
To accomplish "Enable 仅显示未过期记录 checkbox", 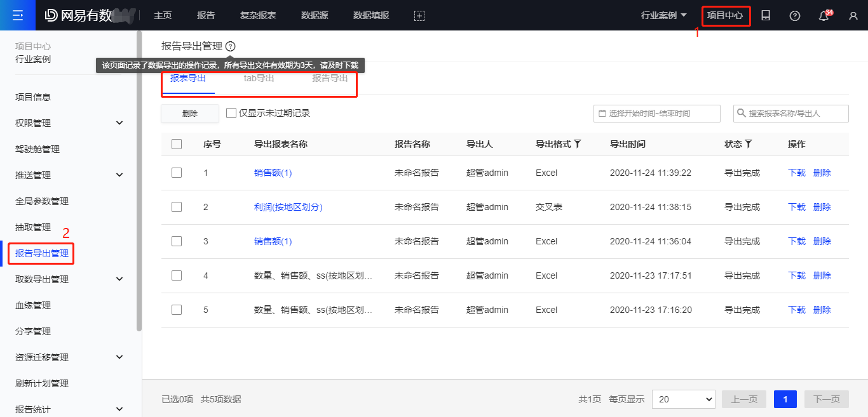I will 231,113.
